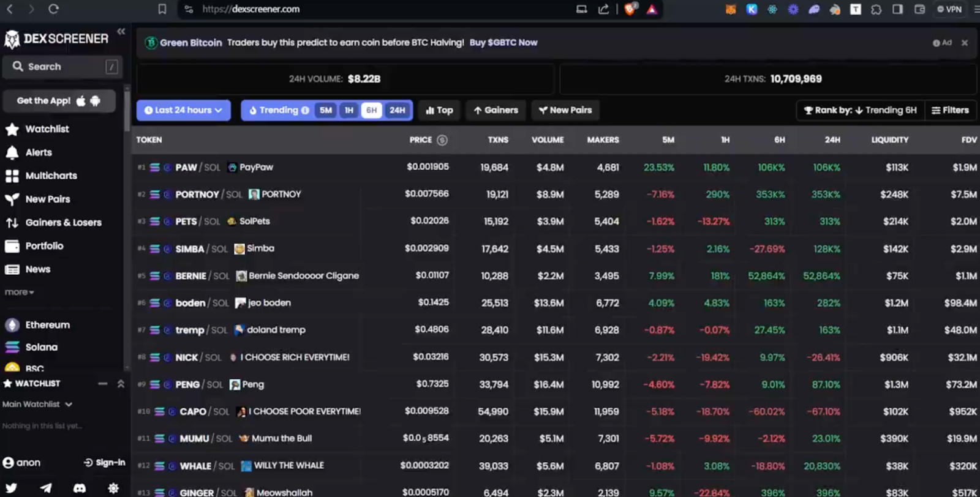The height and width of the screenshot is (497, 980).
Task: Select 24H trending timeframe
Action: point(398,110)
